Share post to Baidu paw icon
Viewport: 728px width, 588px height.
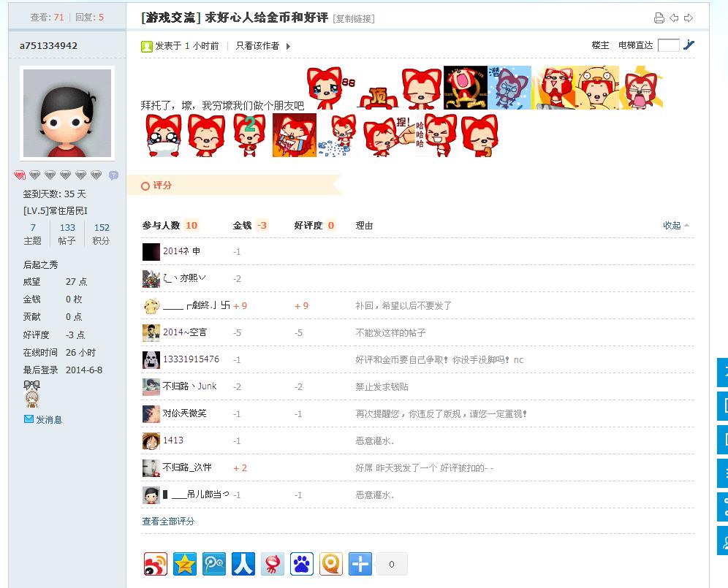(x=302, y=564)
